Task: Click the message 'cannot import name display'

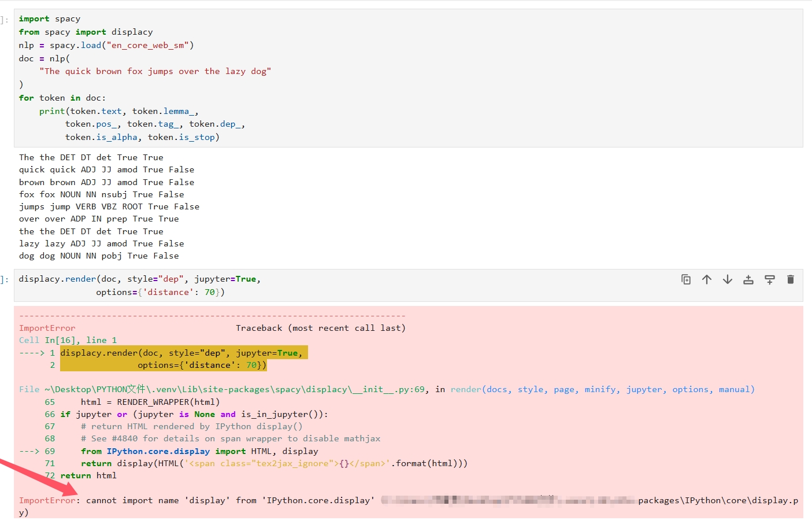Action: tap(230, 500)
